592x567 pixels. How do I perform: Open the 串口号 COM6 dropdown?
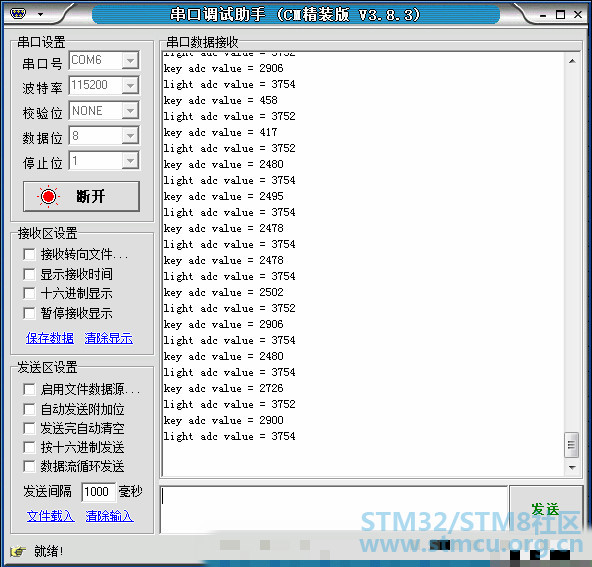tap(130, 60)
